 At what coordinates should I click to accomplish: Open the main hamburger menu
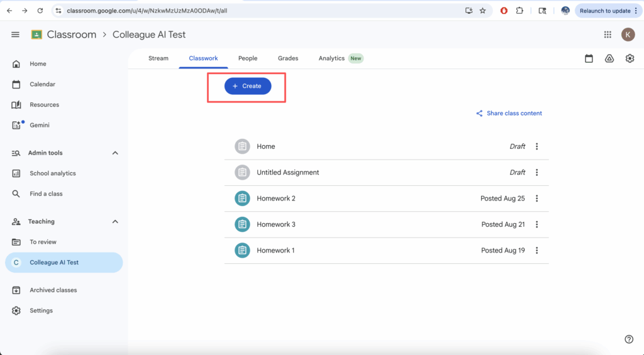[16, 35]
